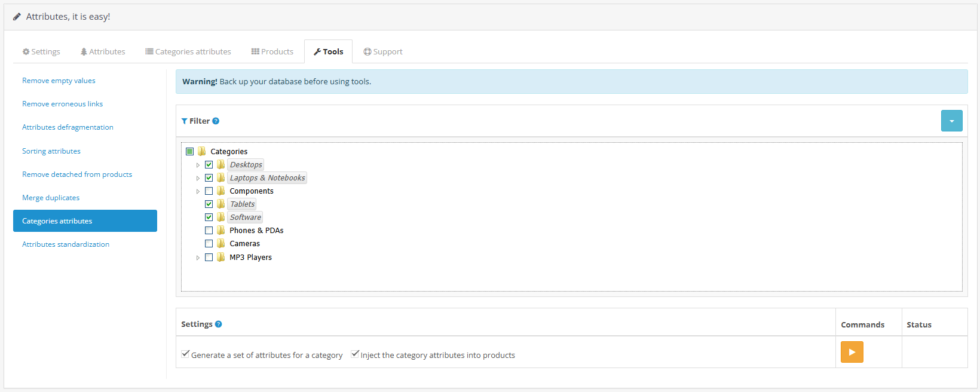Uncheck the Tablets category checkbox
Screen dimensions: 980x392
tap(209, 204)
